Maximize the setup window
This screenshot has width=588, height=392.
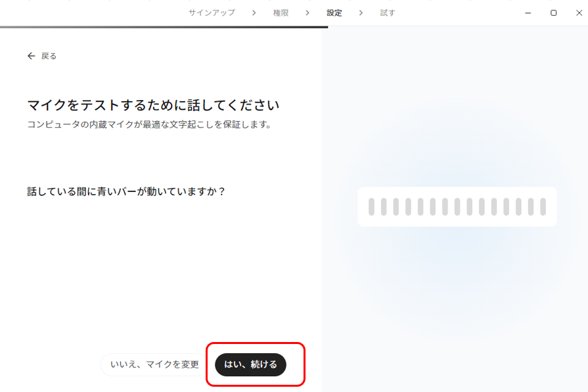pos(553,12)
